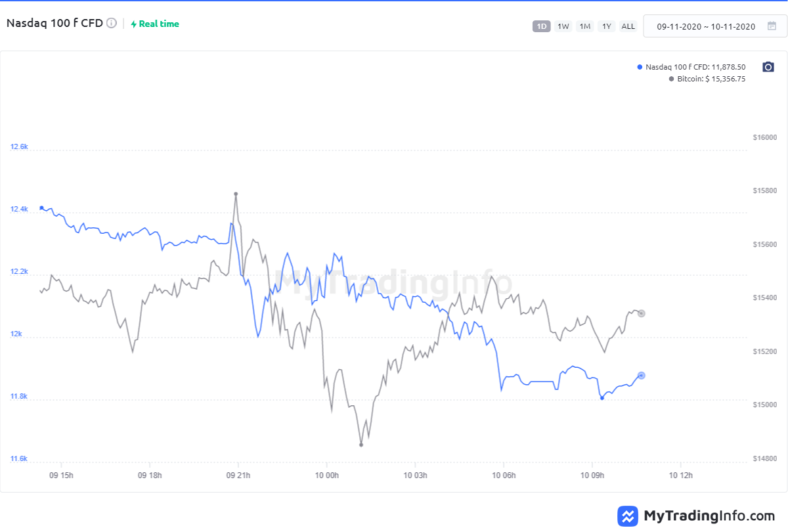Click the "12.4k" left axis label
The height and width of the screenshot is (532, 788).
pyautogui.click(x=19, y=210)
